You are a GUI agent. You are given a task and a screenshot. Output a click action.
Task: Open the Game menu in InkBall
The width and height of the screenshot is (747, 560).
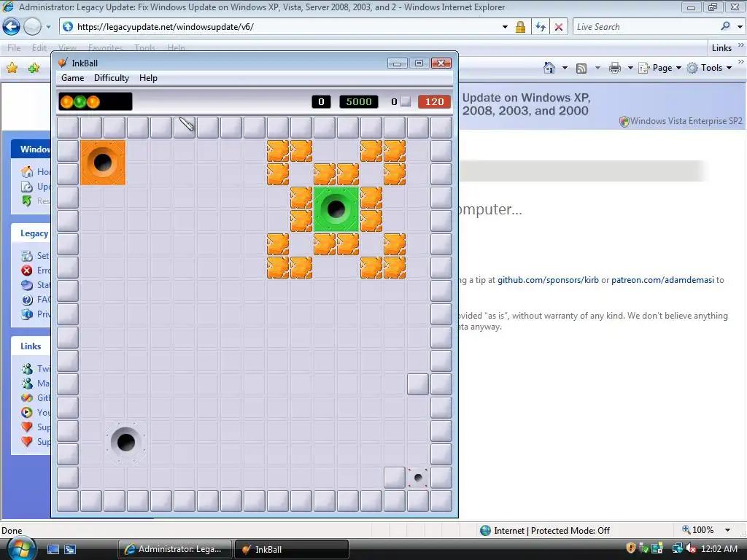click(72, 77)
